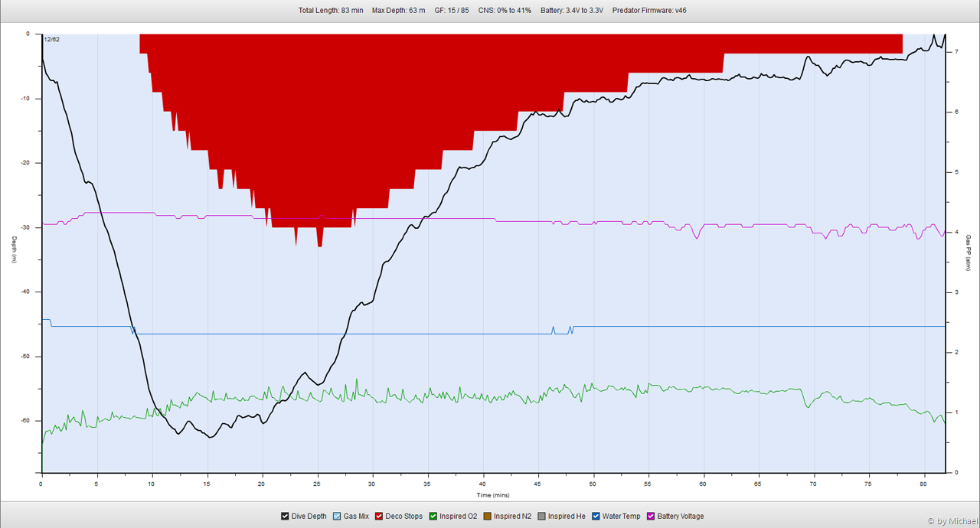
Task: Disable the Water Temp checkbox
Action: (596, 517)
